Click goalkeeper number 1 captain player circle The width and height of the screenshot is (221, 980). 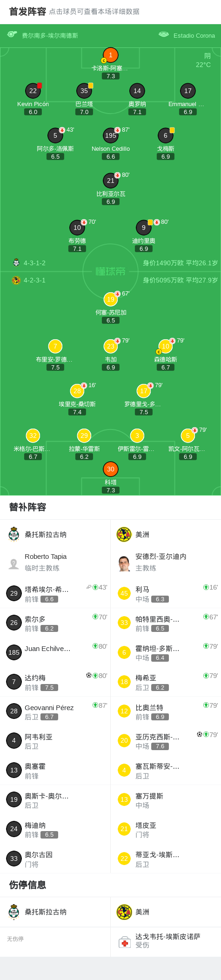[x=111, y=55]
